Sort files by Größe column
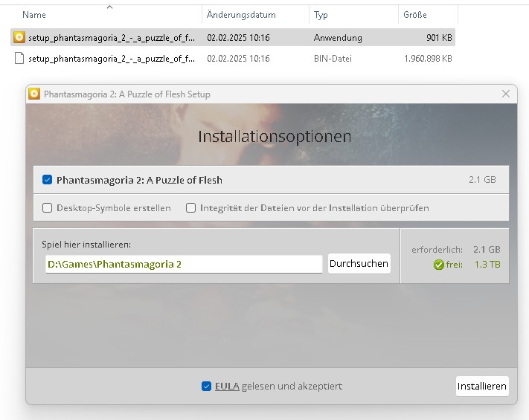Viewport: 529px width, 420px height. click(x=415, y=15)
